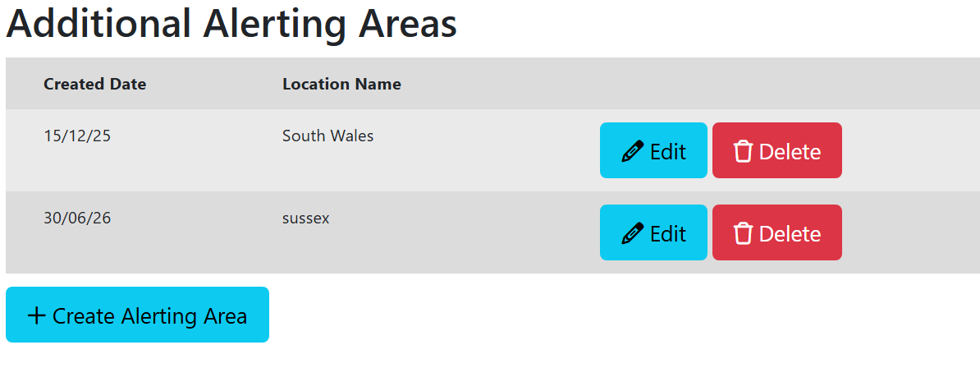The height and width of the screenshot is (368, 980).
Task: Delete the sussex alerting area
Action: click(x=777, y=232)
